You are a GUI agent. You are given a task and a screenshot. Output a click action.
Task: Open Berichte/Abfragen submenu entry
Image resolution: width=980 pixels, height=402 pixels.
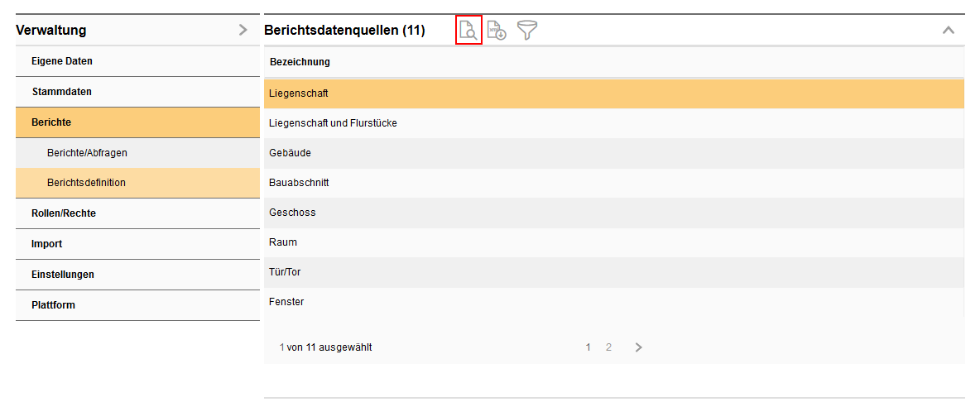click(x=87, y=153)
